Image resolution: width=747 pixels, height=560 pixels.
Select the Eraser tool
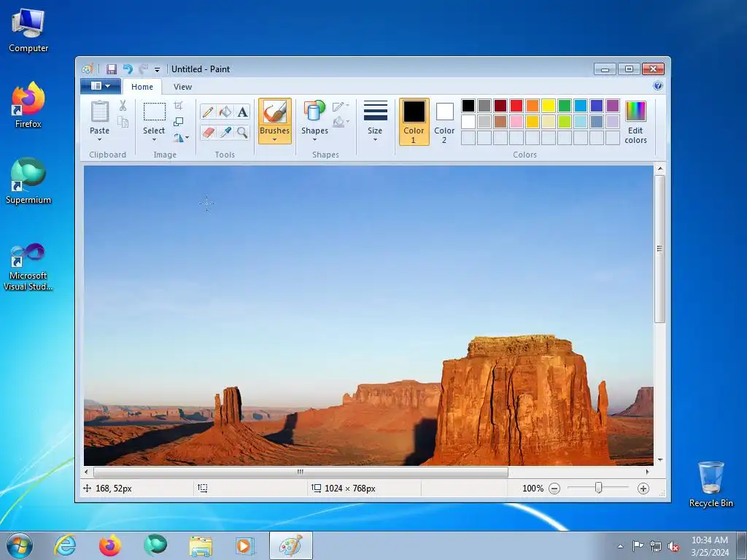click(x=208, y=132)
